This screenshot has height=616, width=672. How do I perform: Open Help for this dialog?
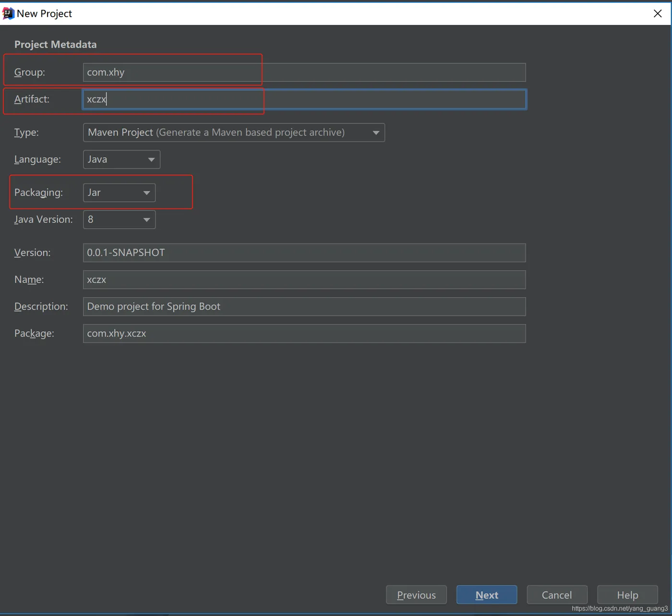click(627, 595)
